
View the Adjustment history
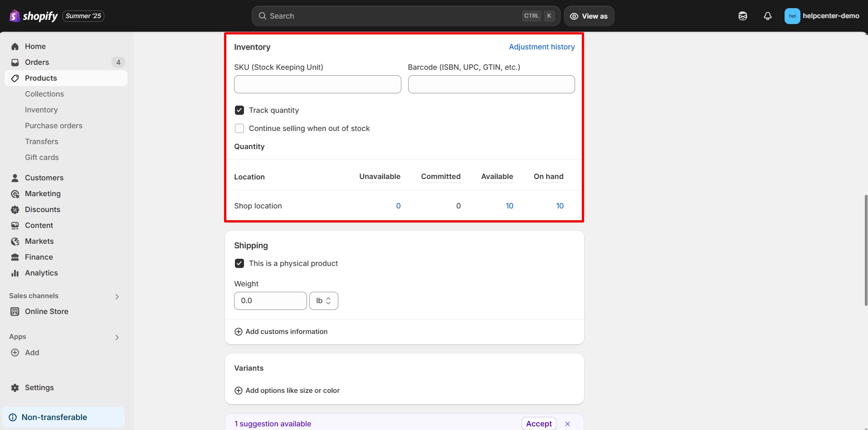541,47
